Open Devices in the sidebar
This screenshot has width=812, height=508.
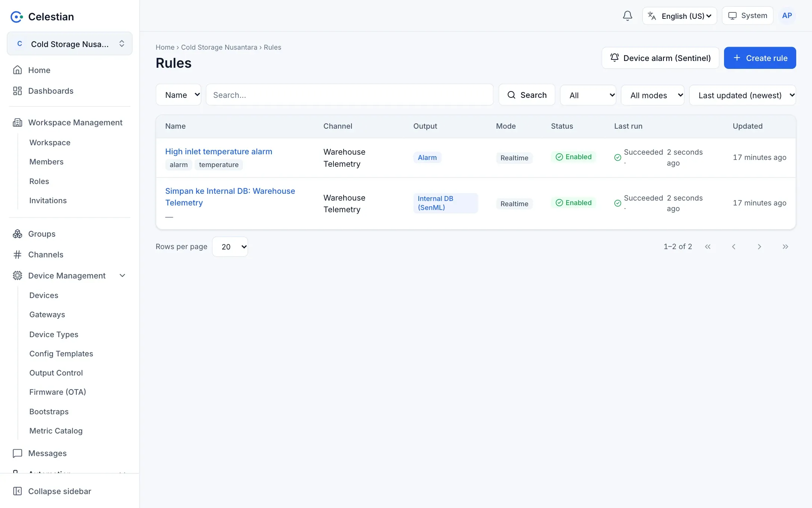pos(44,295)
